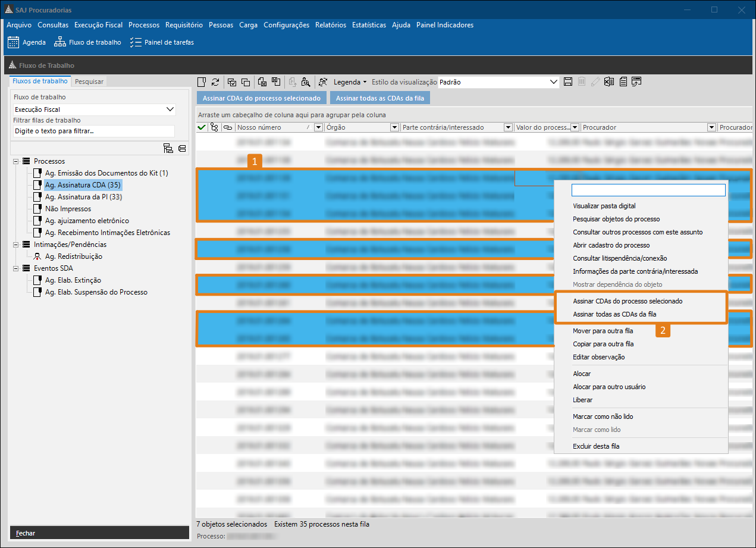Open the Execução Fiscal menu
The height and width of the screenshot is (548, 756).
click(98, 25)
